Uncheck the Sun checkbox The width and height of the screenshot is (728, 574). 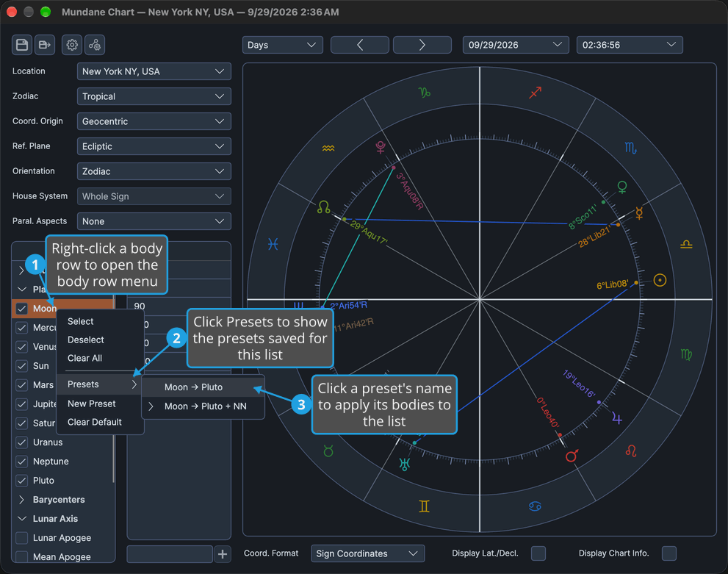22,366
